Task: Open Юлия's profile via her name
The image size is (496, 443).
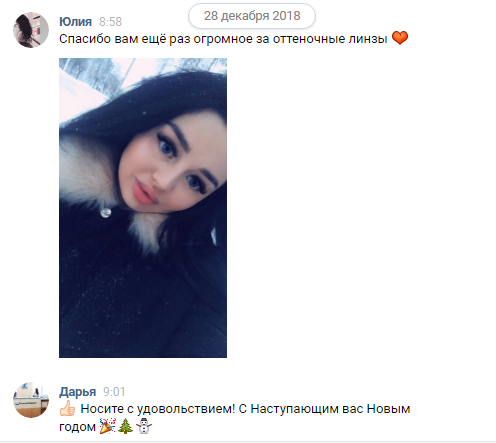Action: pos(75,22)
